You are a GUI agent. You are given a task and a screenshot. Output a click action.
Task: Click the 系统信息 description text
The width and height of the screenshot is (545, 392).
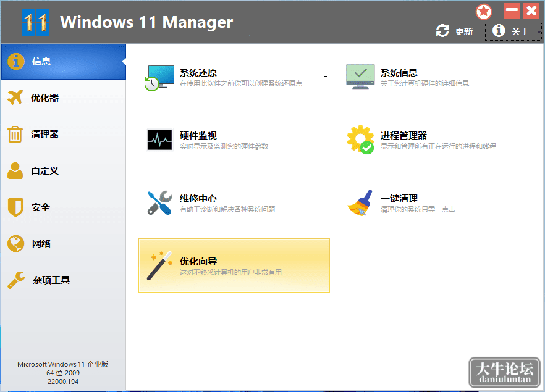click(x=425, y=83)
